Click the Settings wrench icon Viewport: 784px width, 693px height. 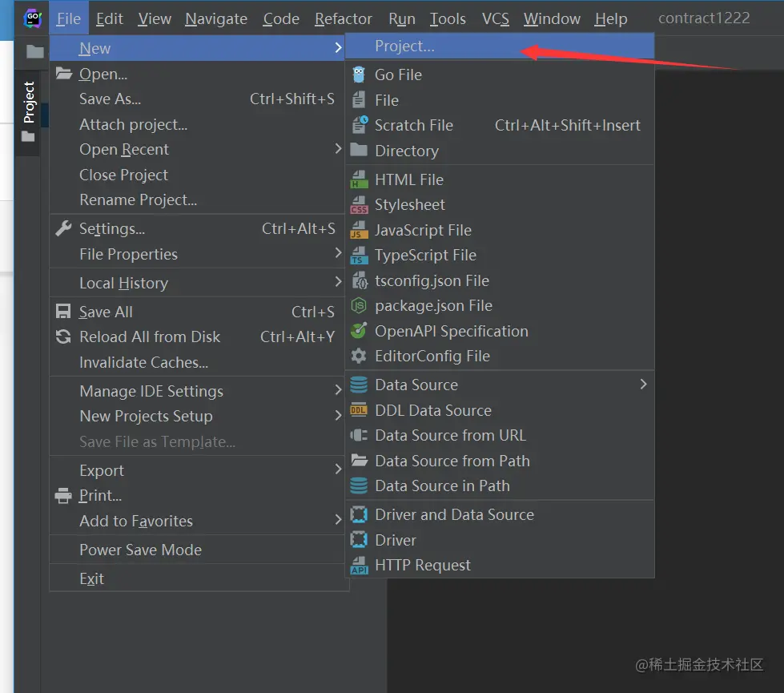pos(63,228)
